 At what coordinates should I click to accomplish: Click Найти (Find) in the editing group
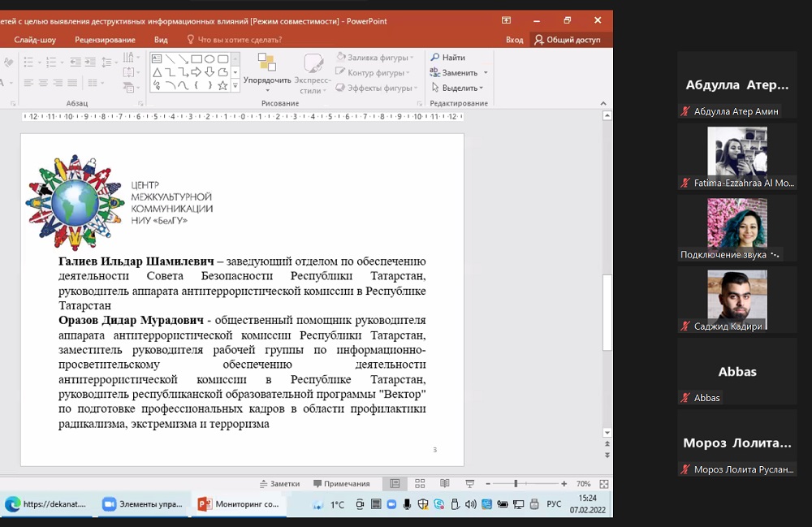(447, 58)
